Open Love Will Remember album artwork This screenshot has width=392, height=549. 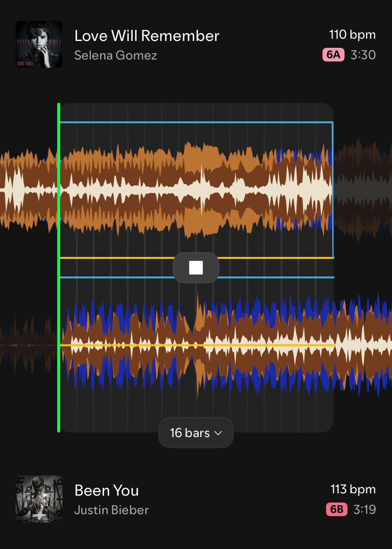tap(39, 44)
